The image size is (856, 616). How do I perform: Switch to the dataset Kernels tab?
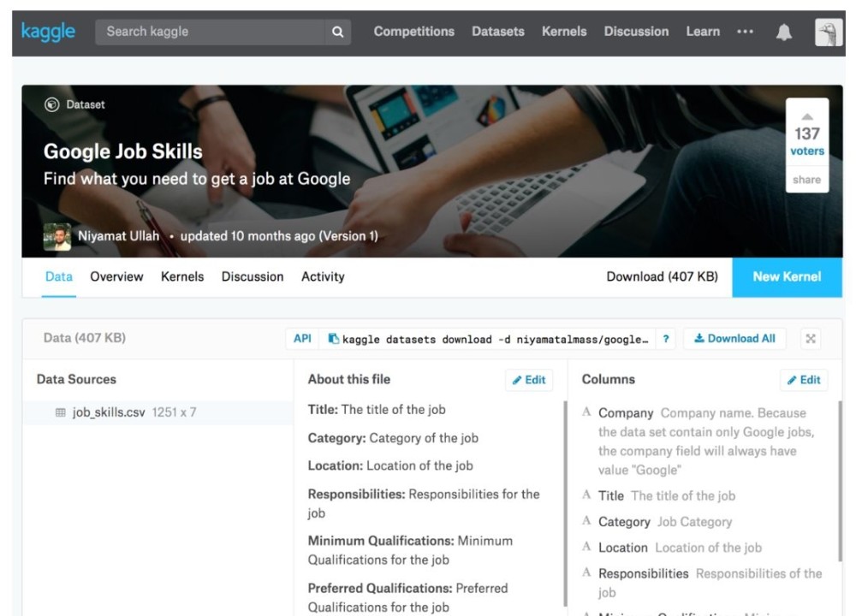coord(182,276)
